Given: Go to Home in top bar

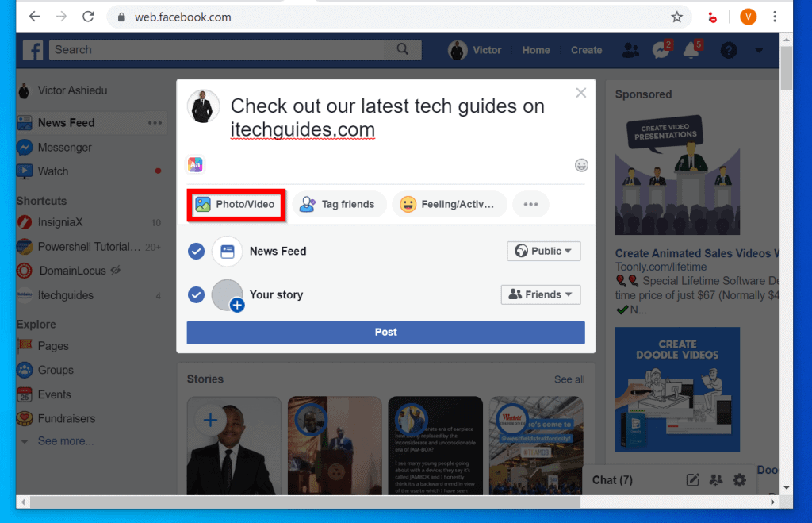Looking at the screenshot, I should (x=536, y=50).
